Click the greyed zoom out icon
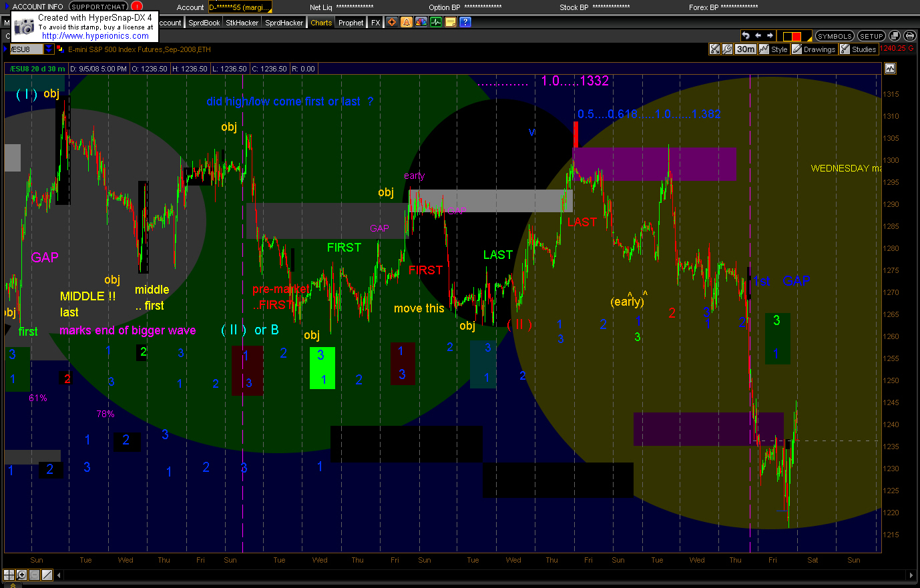Image resolution: width=920 pixels, height=588 pixels. point(34,575)
